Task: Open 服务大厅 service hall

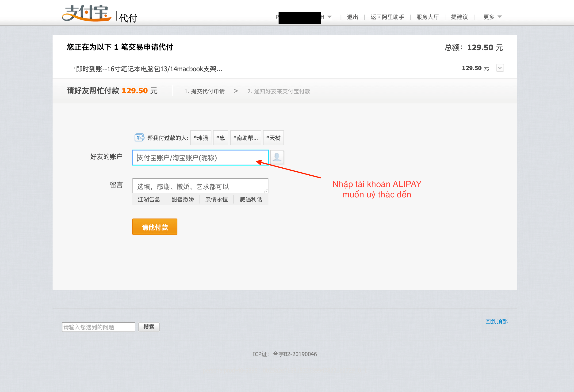Action: [427, 17]
